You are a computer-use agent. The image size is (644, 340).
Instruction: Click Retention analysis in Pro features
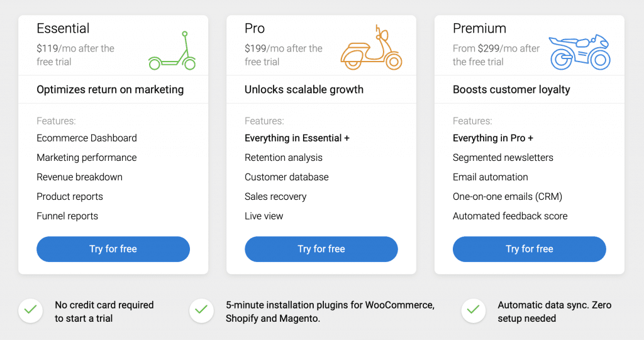(x=284, y=158)
